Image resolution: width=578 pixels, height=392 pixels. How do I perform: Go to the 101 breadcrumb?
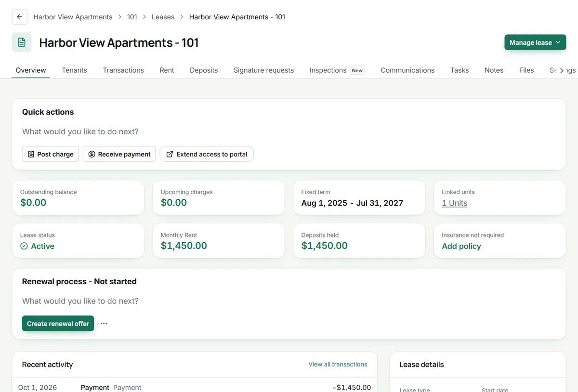132,17
